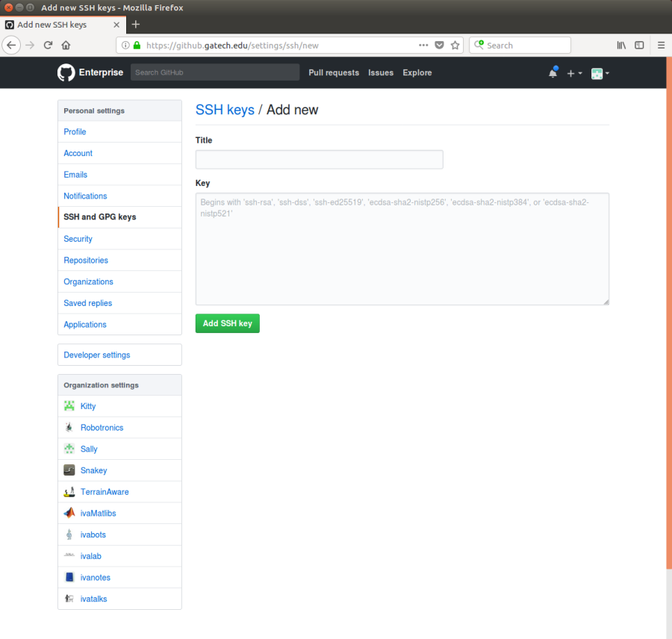Open the SSH keys breadcrumb link

tap(225, 109)
